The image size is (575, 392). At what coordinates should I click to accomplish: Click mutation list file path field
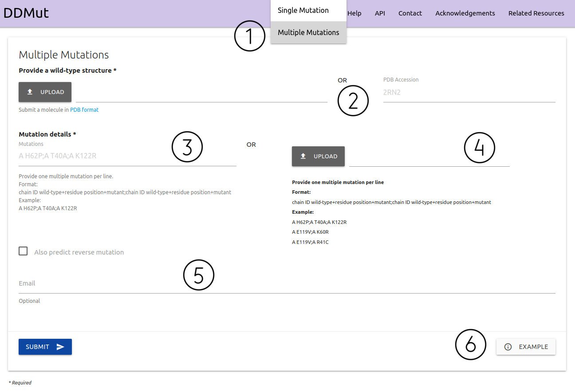pyautogui.click(x=429, y=157)
